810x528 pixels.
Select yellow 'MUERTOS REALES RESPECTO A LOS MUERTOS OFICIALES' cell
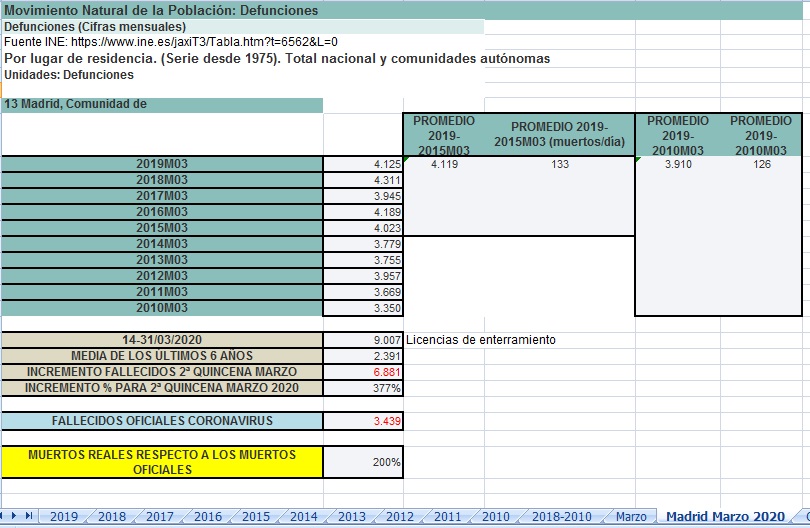pos(162,462)
